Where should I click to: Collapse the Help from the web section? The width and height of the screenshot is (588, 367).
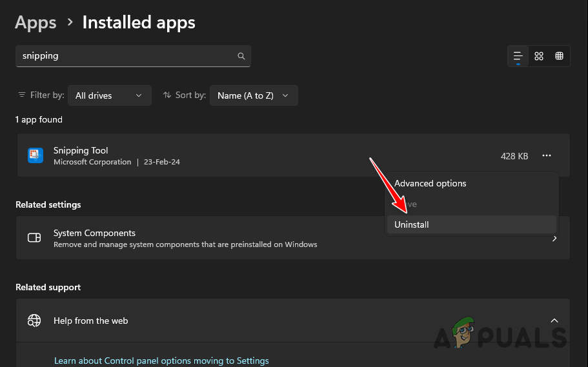click(554, 321)
